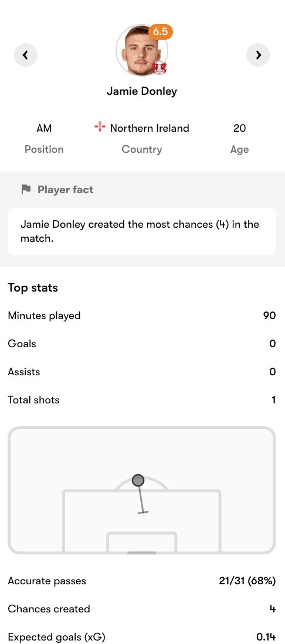Image resolution: width=285 pixels, height=644 pixels.
Task: Select the Minutes played stat row
Action: [x=142, y=316]
